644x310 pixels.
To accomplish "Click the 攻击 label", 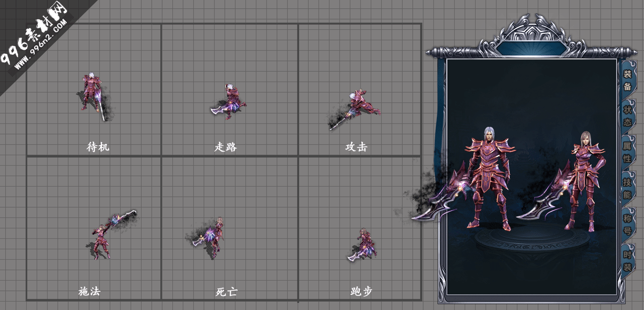I will coord(356,147).
